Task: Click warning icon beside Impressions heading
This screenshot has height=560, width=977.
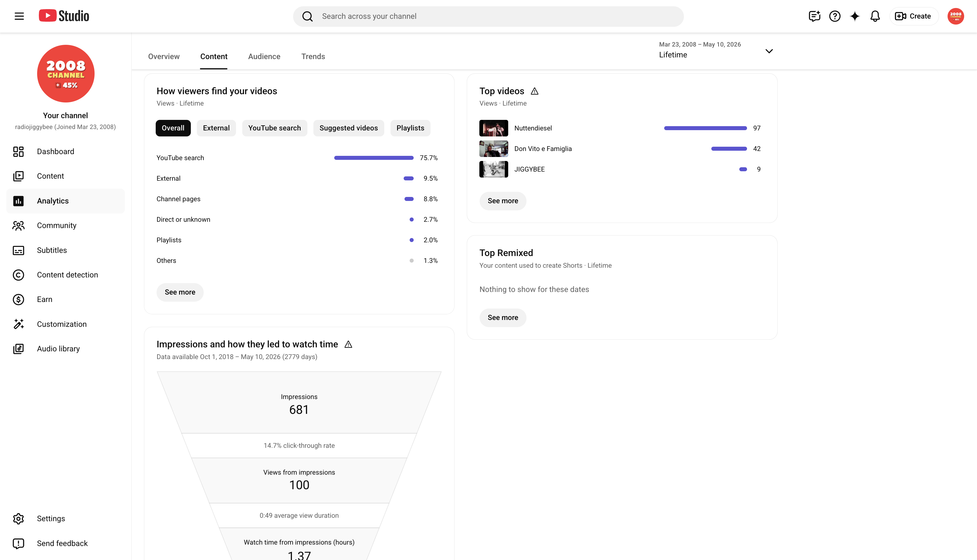Action: (348, 344)
